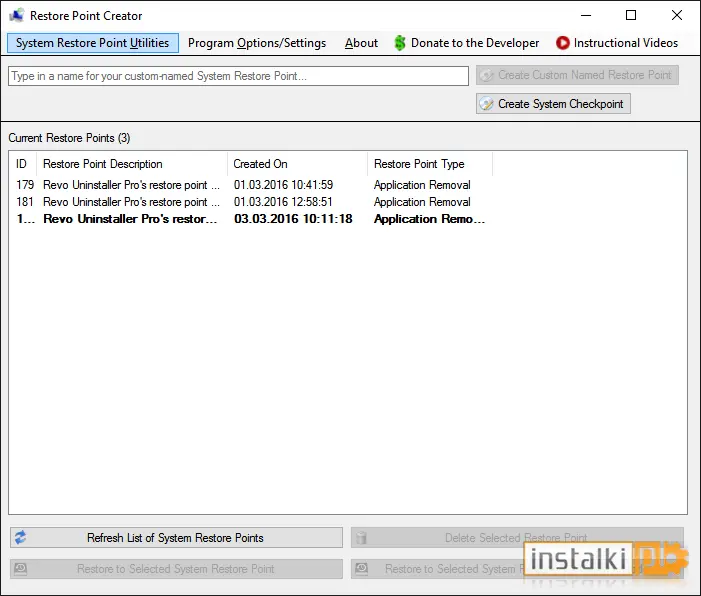Select the bold restore point dated 03.03.2016
The image size is (701, 596).
point(250,219)
